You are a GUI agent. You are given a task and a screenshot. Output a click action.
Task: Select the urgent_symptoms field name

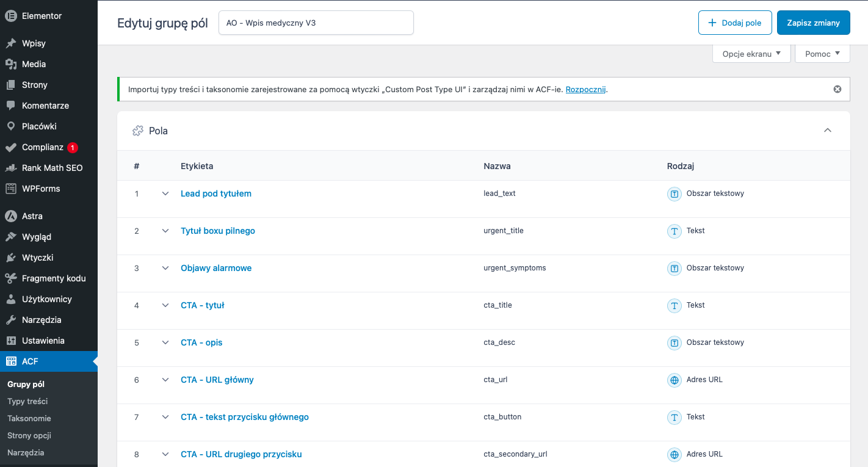[515, 268]
